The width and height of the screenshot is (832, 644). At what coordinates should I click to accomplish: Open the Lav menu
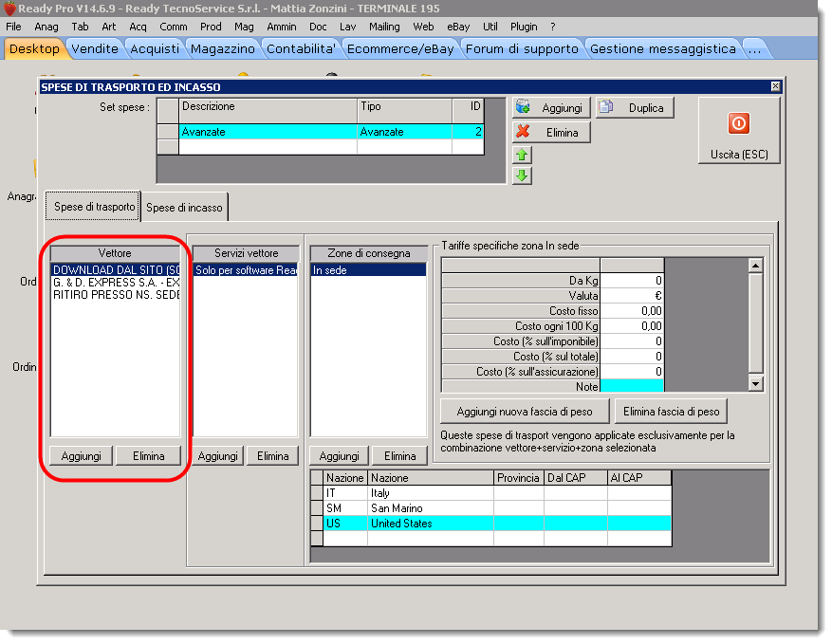click(347, 27)
